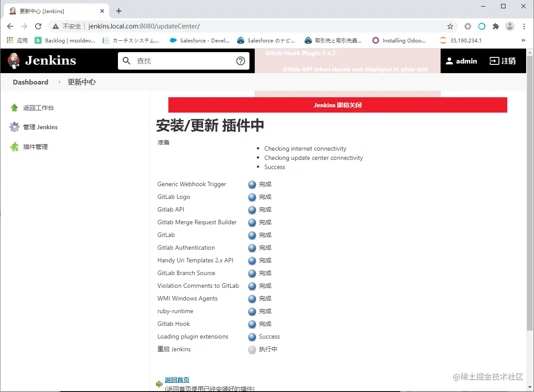Open search help question-mark icon
This screenshot has height=392, width=534.
click(241, 61)
